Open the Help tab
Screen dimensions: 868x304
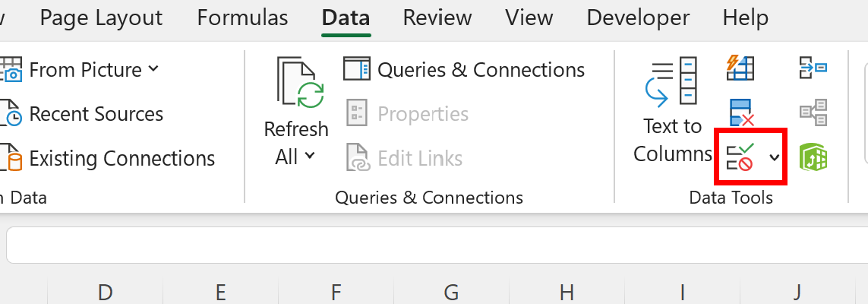point(745,18)
